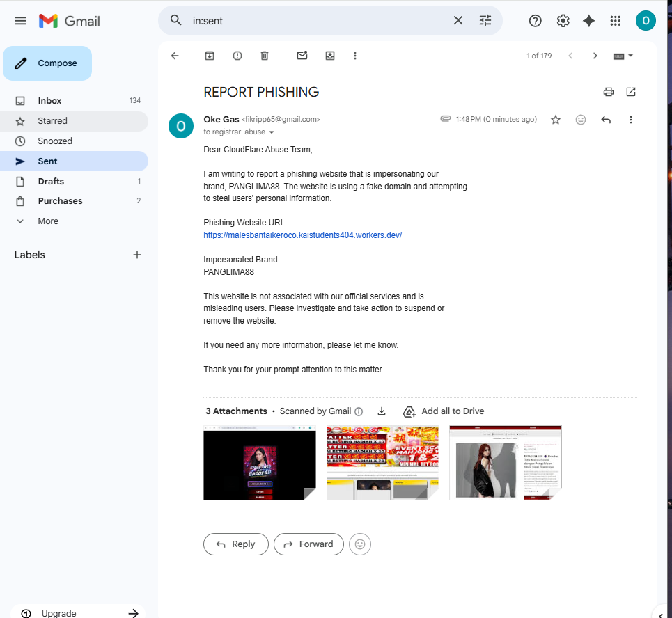Viewport: 672px width, 618px height.
Task: Compose a new email
Action: [x=47, y=63]
